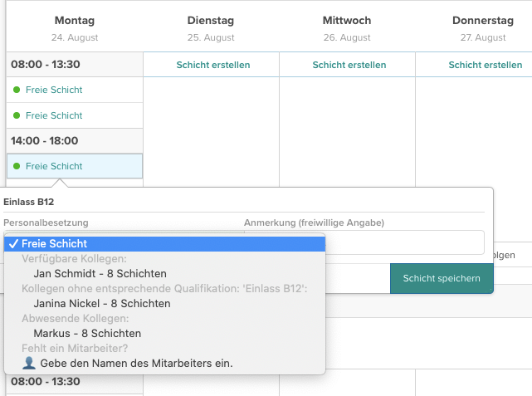Pick Markus - 8 Schichten from absent colleagues
The height and width of the screenshot is (396, 532).
[87, 333]
